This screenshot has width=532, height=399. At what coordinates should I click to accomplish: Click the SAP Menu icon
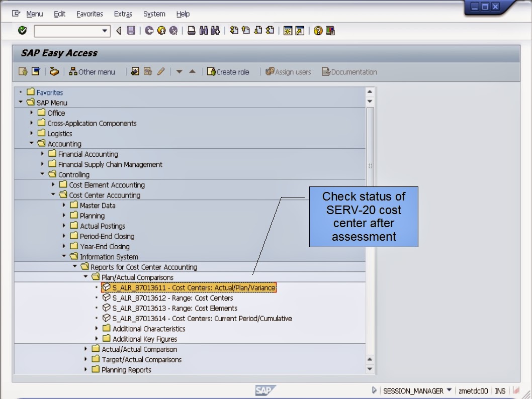(36, 71)
